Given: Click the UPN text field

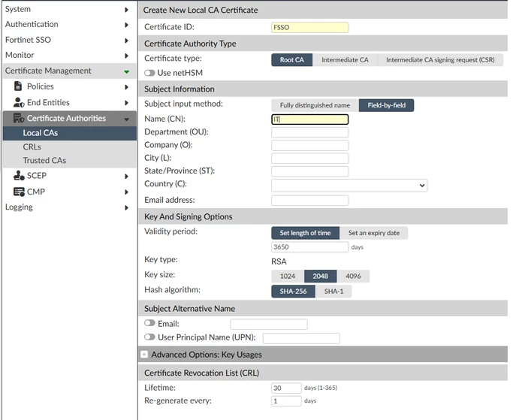Looking at the screenshot, I should (x=301, y=338).
